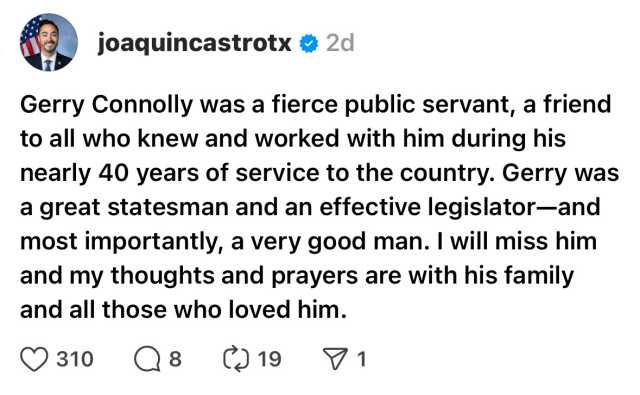640x395 pixels.
Task: Click the blue verified badge
Action: 309,43
